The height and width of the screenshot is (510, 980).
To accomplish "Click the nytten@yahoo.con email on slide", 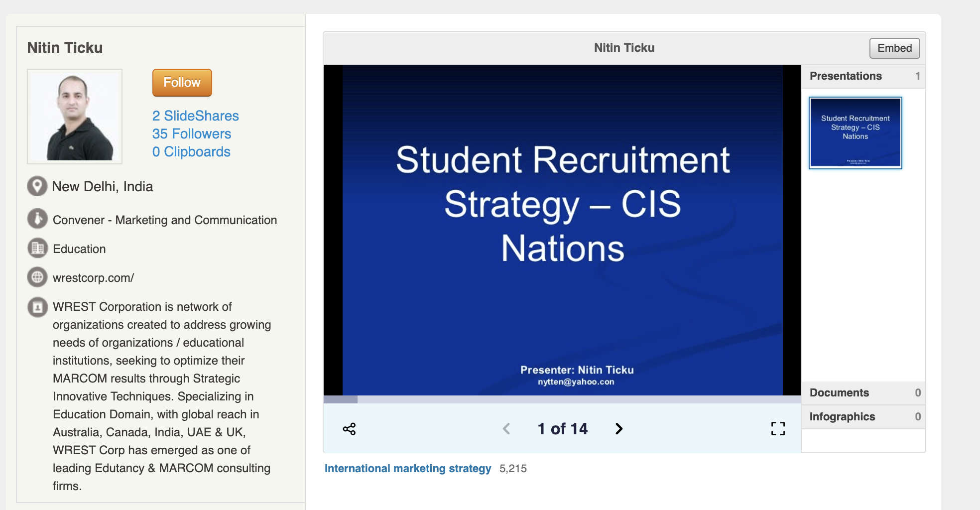I will coord(576,382).
